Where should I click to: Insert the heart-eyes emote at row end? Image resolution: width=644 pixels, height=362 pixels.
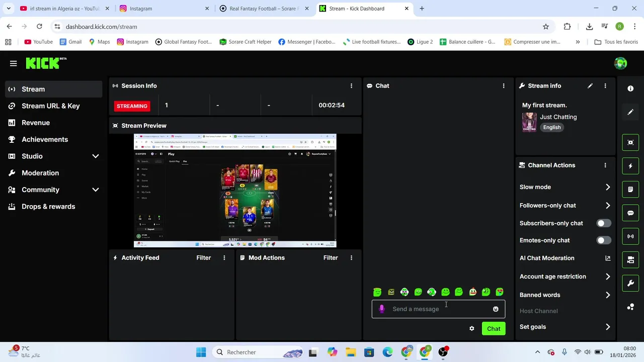pos(500,292)
